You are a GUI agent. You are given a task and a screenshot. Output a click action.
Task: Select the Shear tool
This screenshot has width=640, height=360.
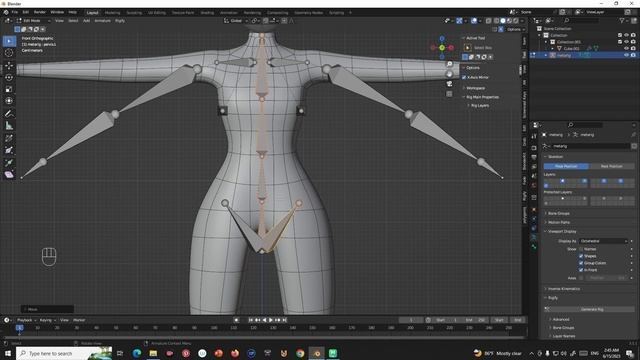[9, 175]
